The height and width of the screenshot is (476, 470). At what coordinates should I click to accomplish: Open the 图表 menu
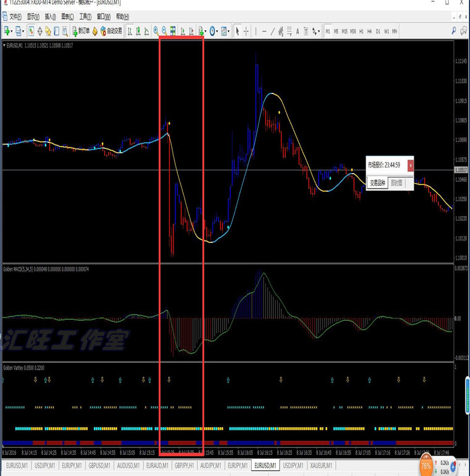point(67,17)
